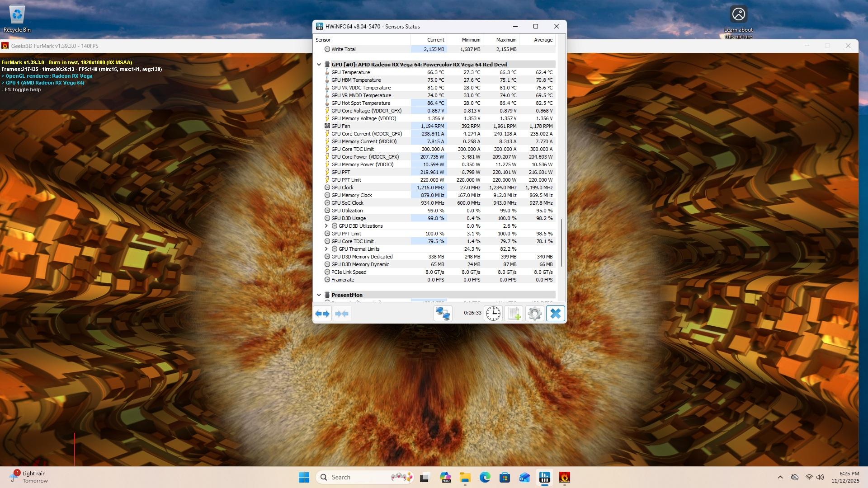868x488 pixels.
Task: Start logging with the sheet-plus icon
Action: coord(514,314)
